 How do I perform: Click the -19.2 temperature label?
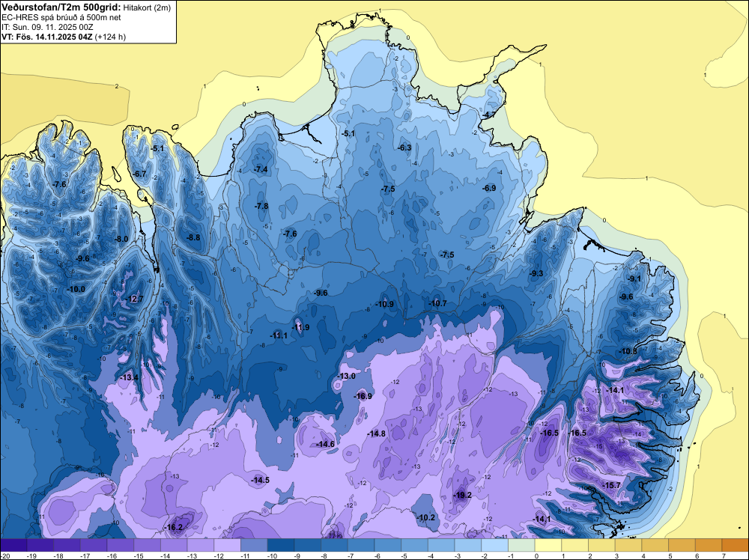[x=462, y=495]
